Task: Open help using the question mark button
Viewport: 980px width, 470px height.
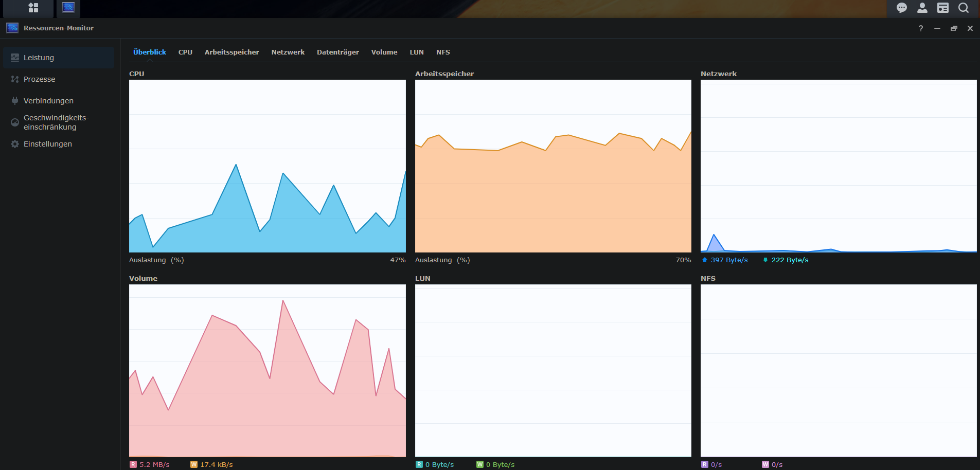Action: click(x=920, y=28)
